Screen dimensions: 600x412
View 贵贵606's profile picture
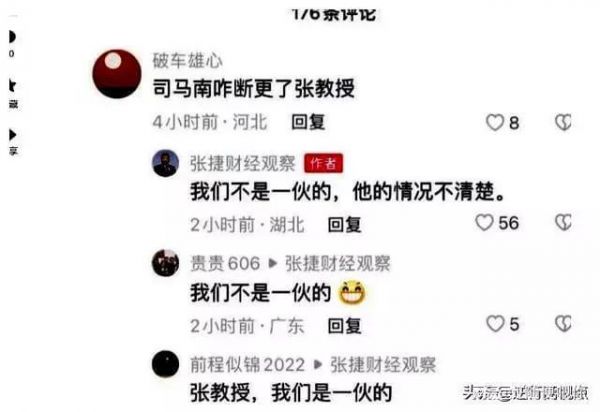pyautogui.click(x=166, y=263)
